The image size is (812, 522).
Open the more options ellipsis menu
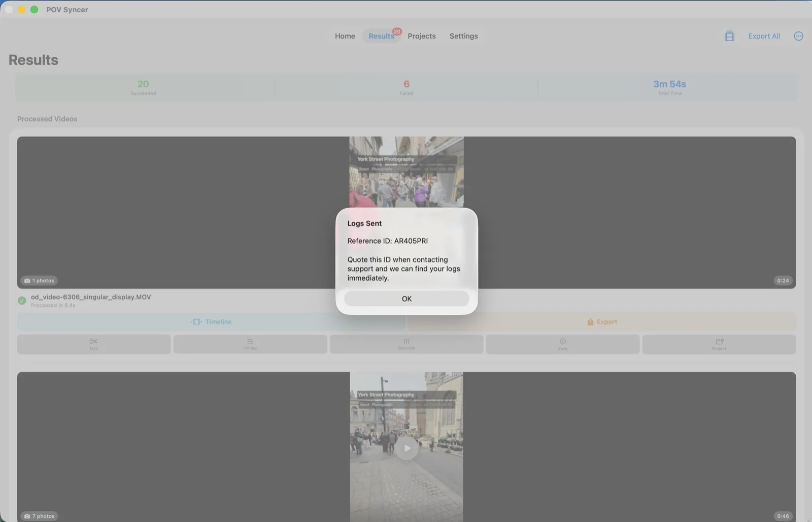(798, 36)
